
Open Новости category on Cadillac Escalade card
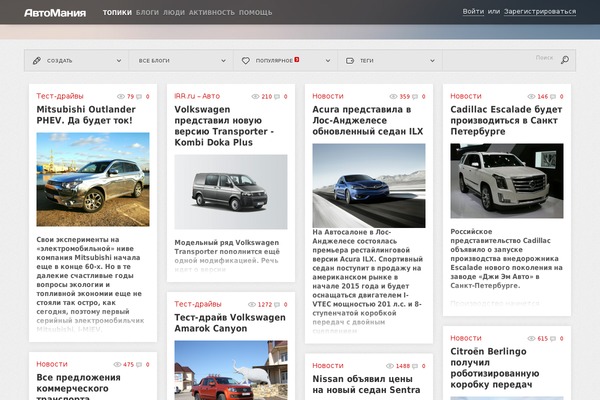point(466,96)
